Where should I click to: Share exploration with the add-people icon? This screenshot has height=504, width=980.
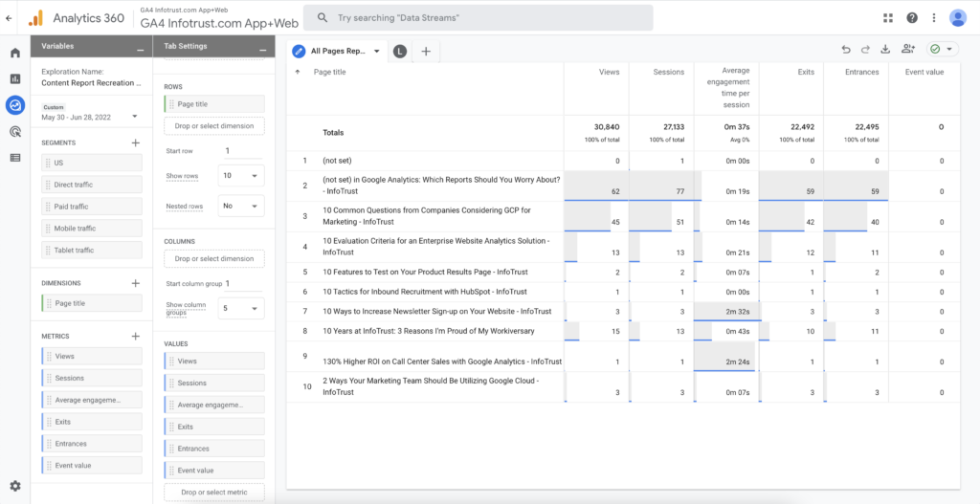pos(907,50)
